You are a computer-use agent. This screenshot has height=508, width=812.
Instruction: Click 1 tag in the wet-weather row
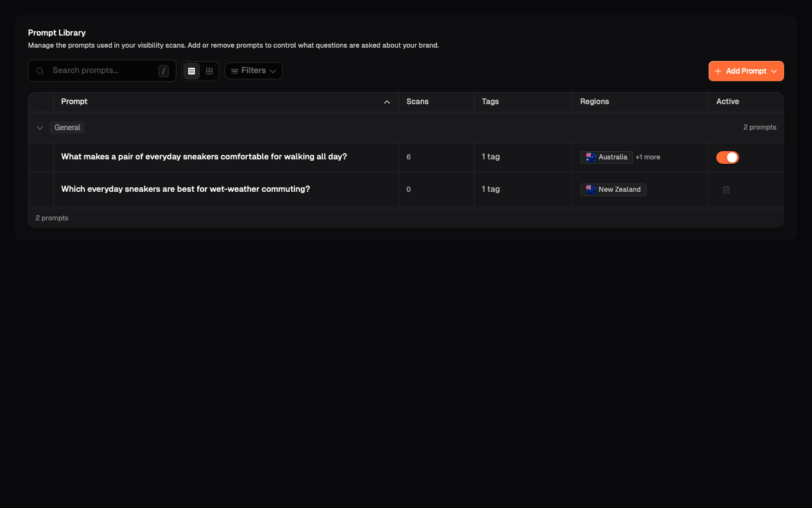(x=491, y=189)
